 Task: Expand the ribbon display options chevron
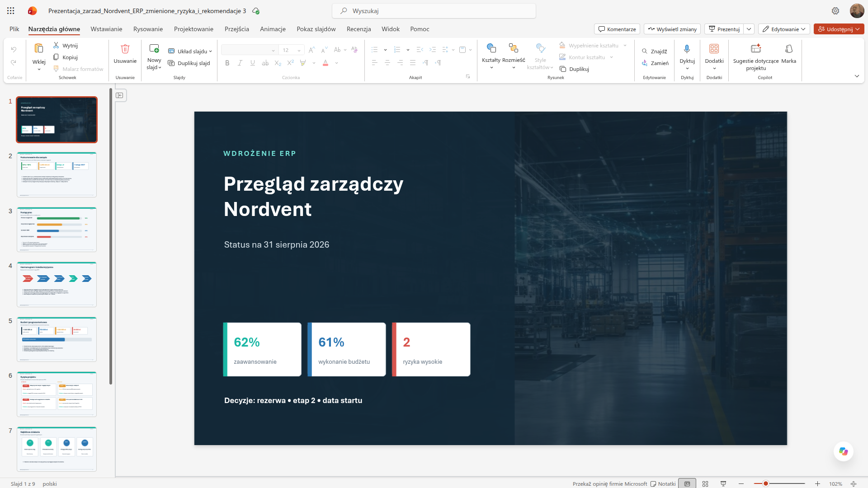point(857,76)
